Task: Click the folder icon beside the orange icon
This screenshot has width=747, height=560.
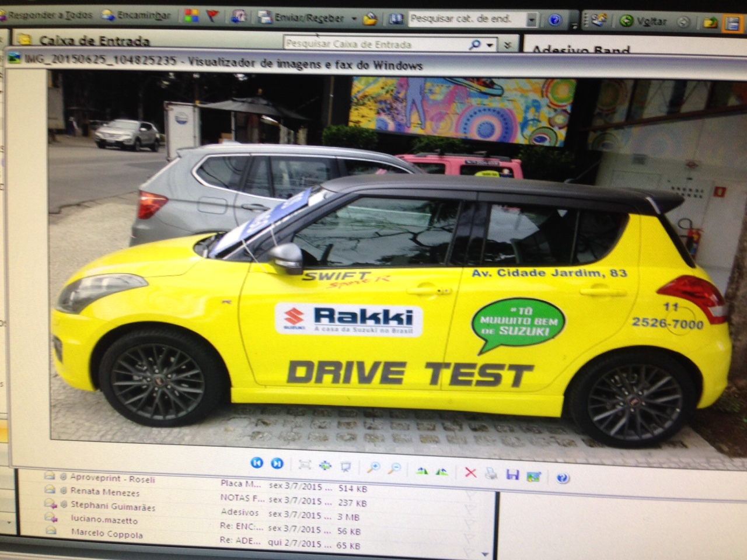Action: (711, 23)
